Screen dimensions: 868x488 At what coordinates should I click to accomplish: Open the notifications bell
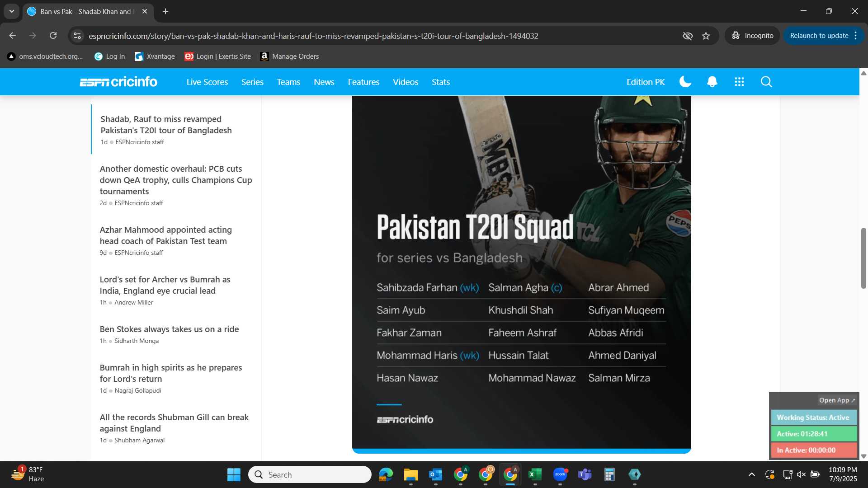click(712, 82)
